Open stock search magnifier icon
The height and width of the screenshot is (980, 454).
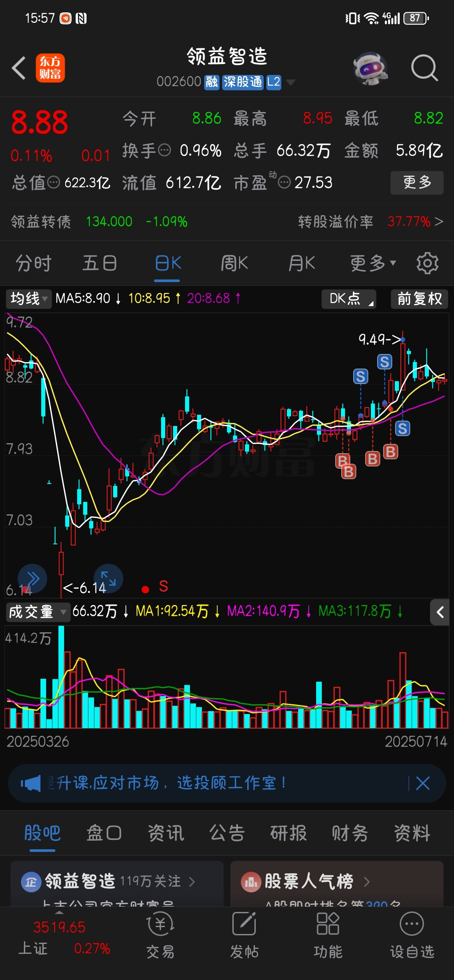click(x=425, y=68)
